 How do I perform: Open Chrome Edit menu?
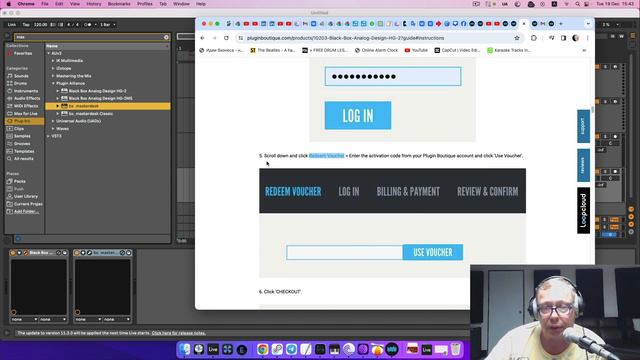click(x=59, y=4)
